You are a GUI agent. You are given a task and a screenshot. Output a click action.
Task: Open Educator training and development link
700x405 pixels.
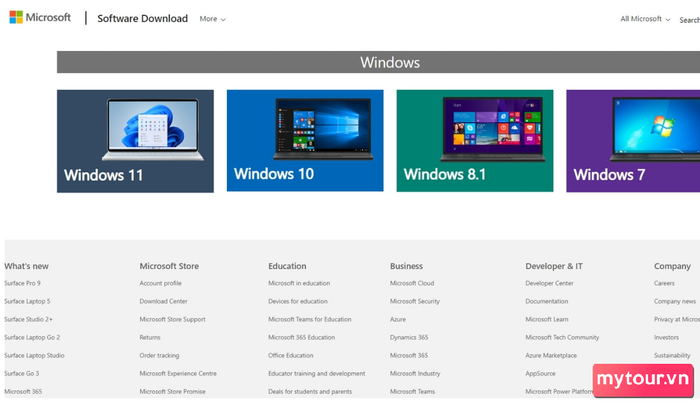coord(317,373)
